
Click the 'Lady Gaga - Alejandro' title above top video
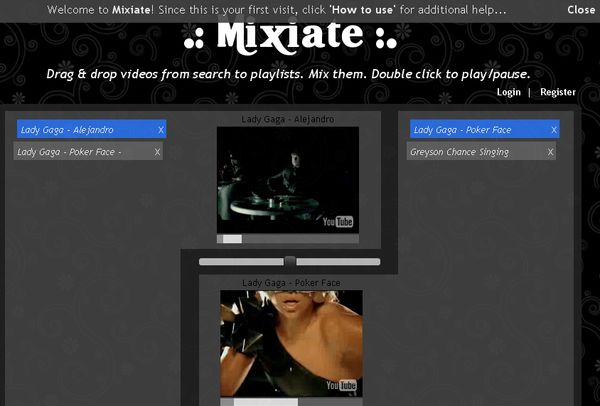288,119
